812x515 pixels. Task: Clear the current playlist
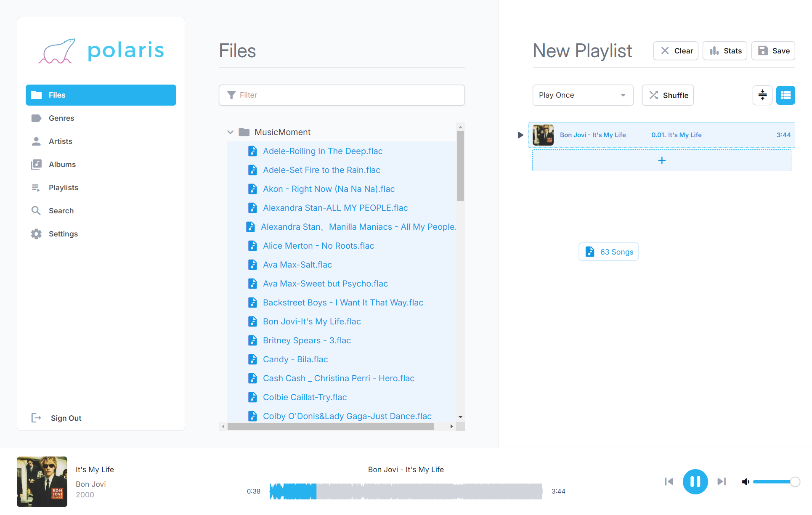[x=676, y=51]
